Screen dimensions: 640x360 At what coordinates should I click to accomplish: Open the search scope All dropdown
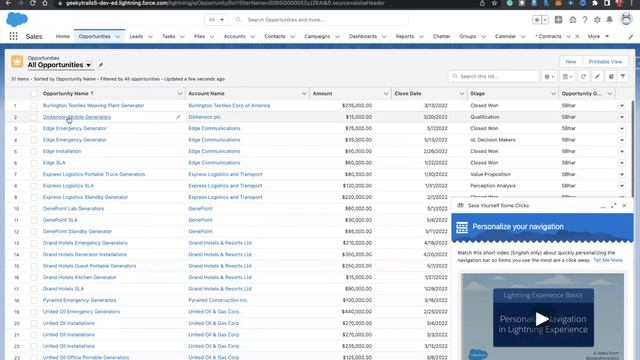coord(217,20)
